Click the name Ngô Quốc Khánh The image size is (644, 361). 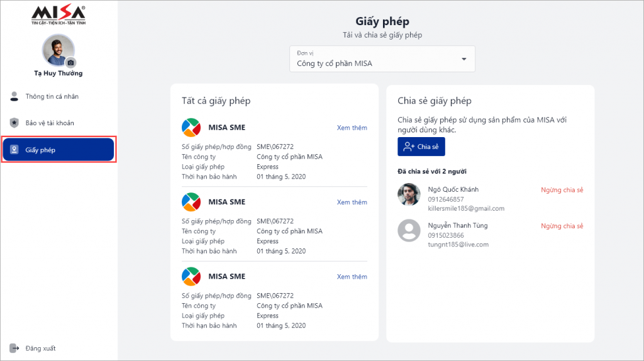point(453,189)
